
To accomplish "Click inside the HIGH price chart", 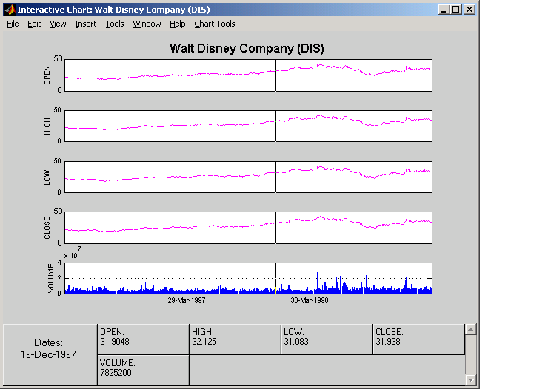I will pos(249,126).
